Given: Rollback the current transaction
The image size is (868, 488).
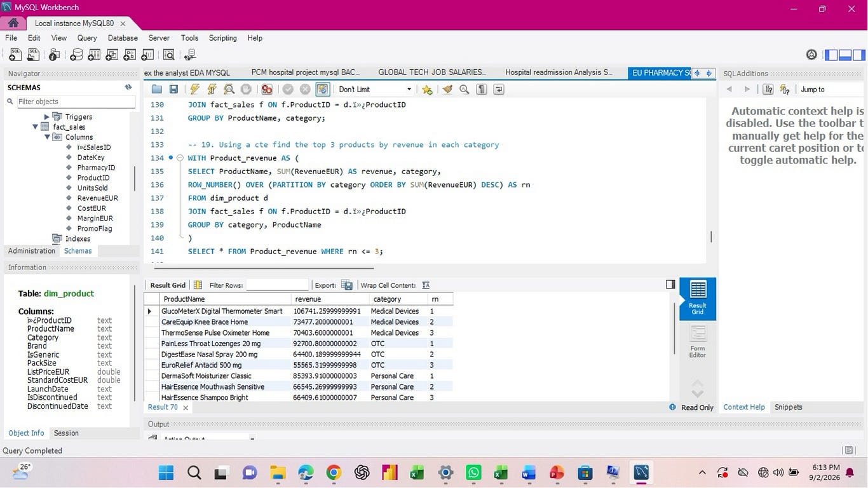Looking at the screenshot, I should [305, 90].
